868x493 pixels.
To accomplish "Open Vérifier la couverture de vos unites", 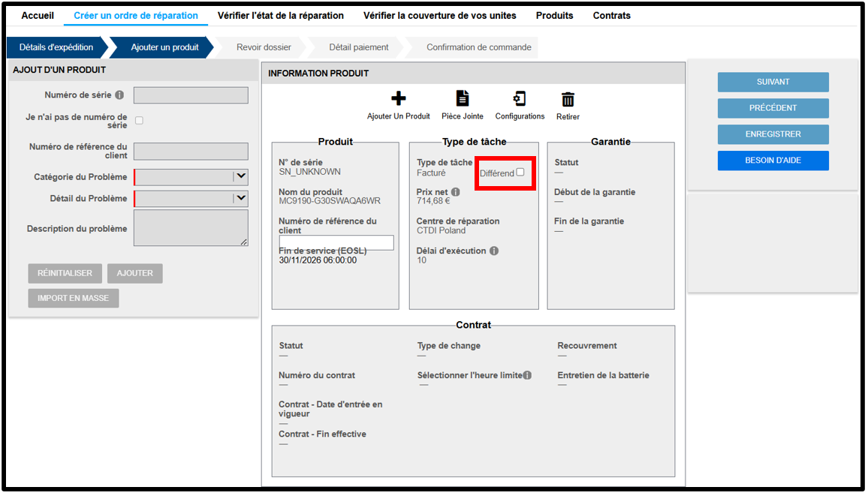I will [439, 16].
